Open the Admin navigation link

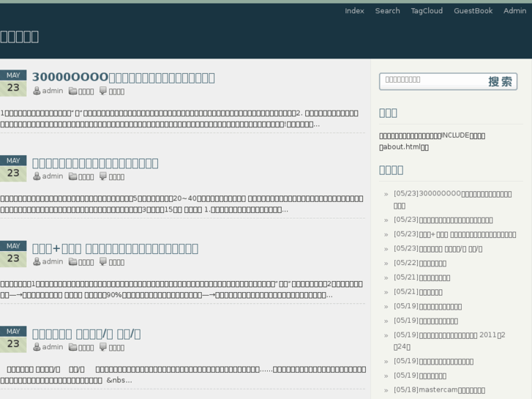(514, 11)
